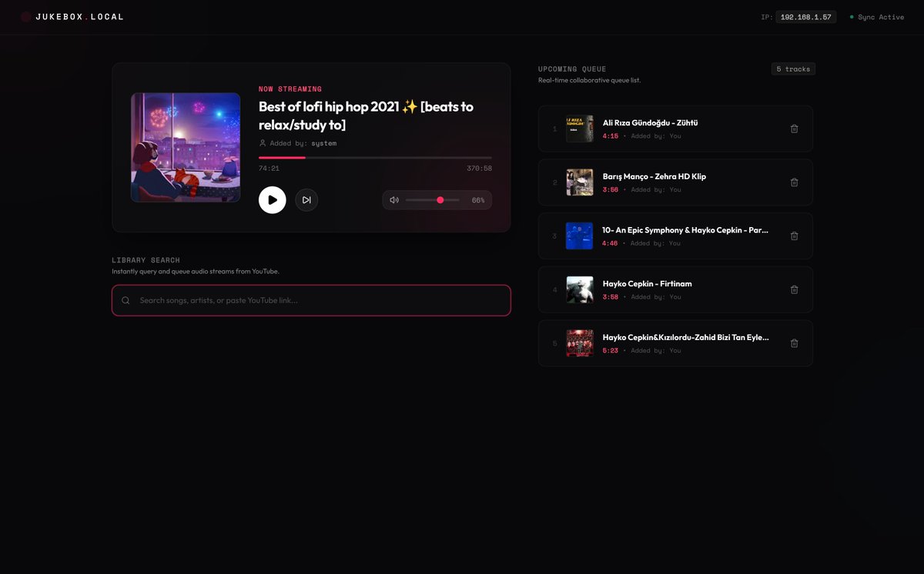This screenshot has height=574, width=924.
Task: Click the 4:46 track duration
Action: tap(611, 244)
